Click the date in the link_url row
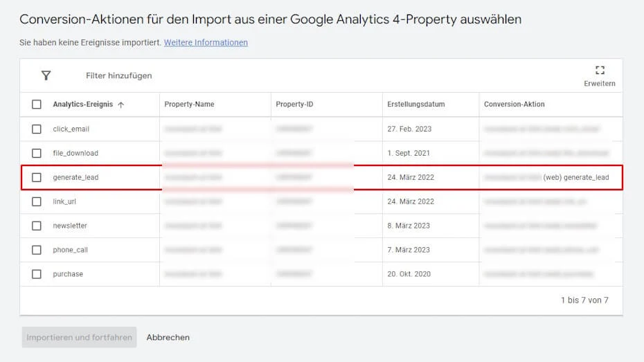 pyautogui.click(x=411, y=201)
